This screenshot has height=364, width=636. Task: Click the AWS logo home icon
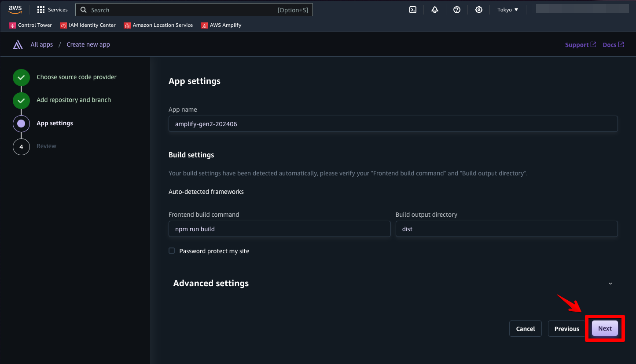tap(15, 10)
